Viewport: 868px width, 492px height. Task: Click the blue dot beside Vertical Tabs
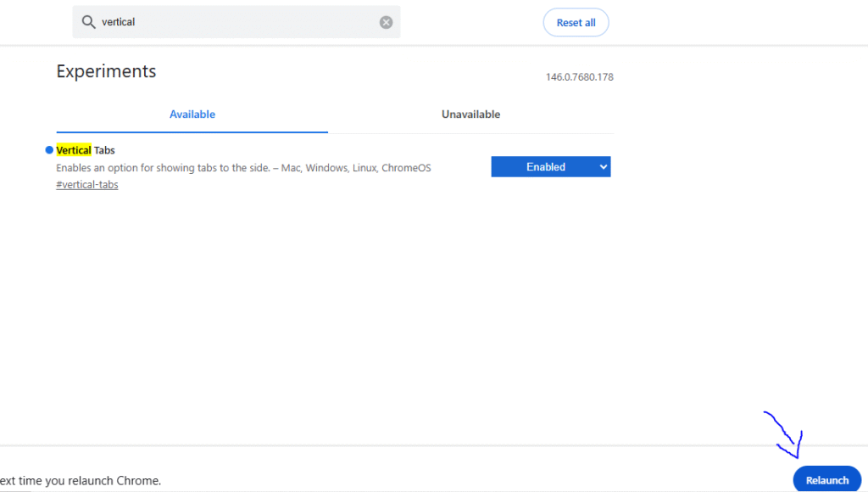pyautogui.click(x=49, y=150)
